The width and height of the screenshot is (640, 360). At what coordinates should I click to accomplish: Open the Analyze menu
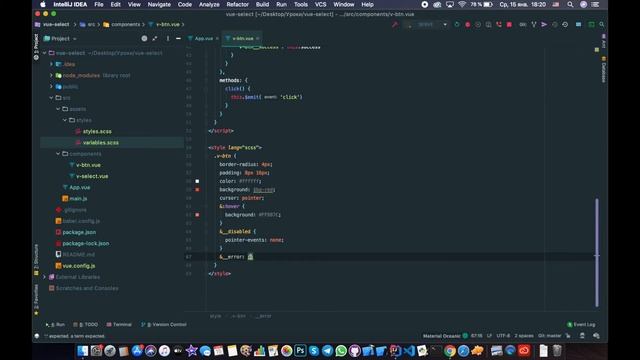click(x=209, y=4)
